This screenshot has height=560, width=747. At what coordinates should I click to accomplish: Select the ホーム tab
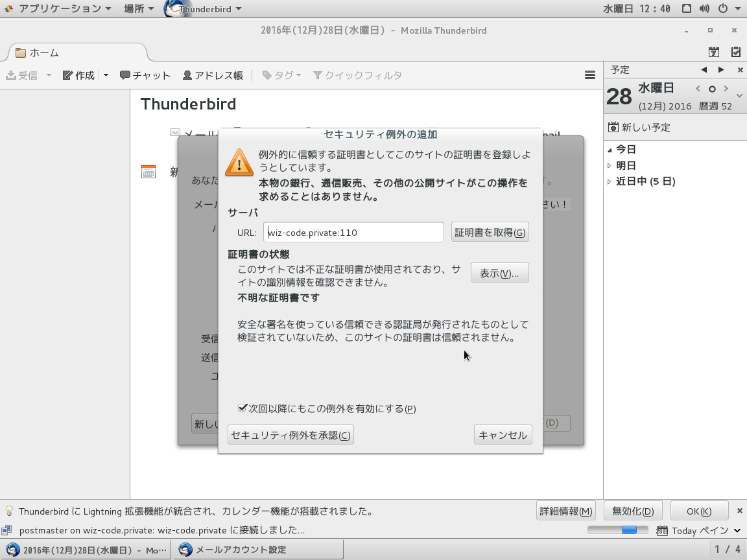77,52
